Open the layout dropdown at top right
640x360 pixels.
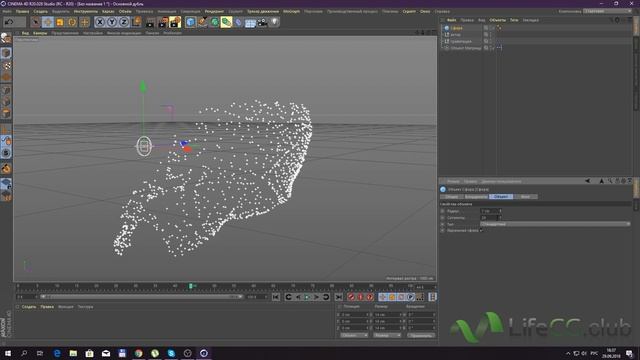[608, 11]
